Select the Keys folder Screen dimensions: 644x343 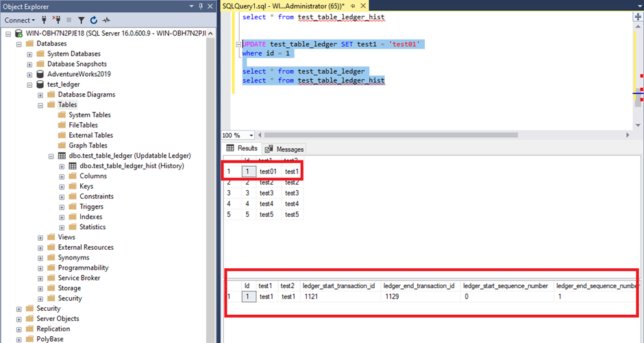pos(81,186)
